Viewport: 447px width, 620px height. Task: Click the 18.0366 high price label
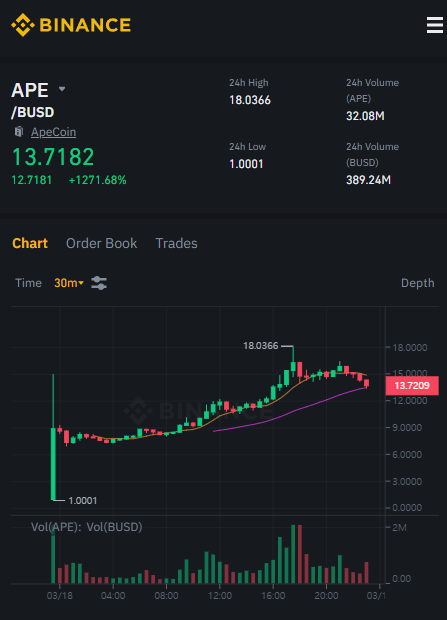click(x=261, y=346)
